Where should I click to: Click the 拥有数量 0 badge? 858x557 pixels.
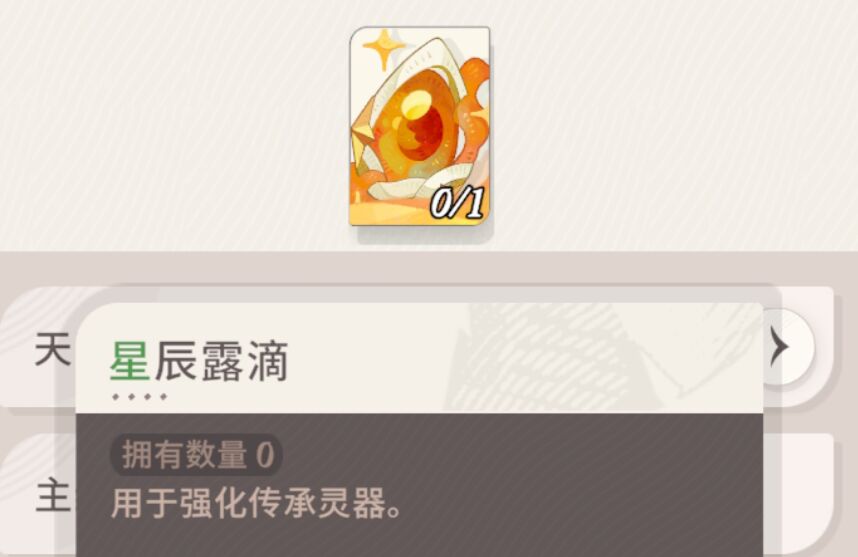[x=196, y=455]
